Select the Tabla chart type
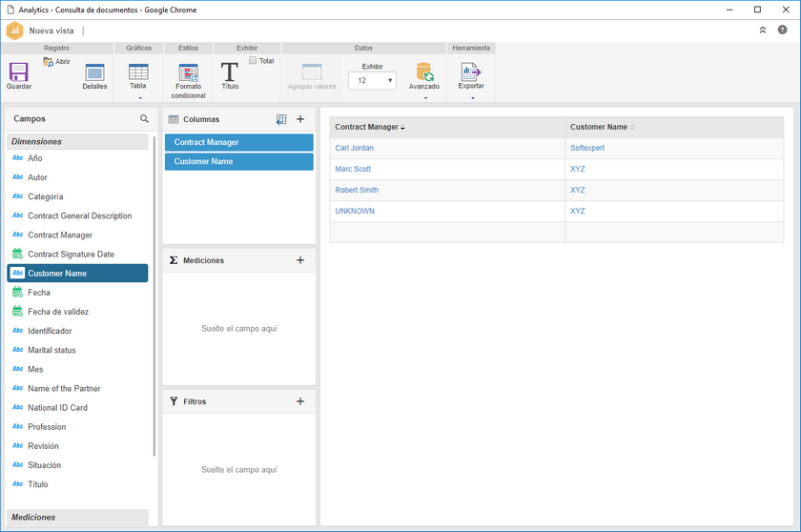The height and width of the screenshot is (532, 801). [138, 76]
